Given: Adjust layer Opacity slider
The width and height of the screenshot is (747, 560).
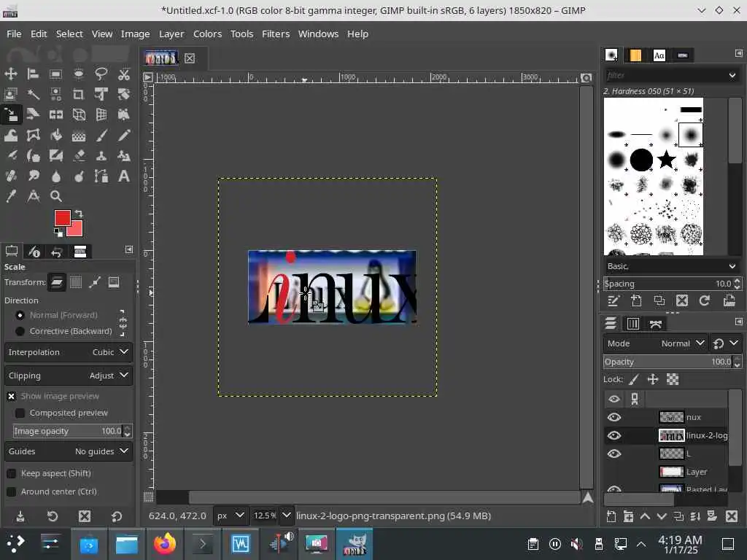Looking at the screenshot, I should pos(668,362).
